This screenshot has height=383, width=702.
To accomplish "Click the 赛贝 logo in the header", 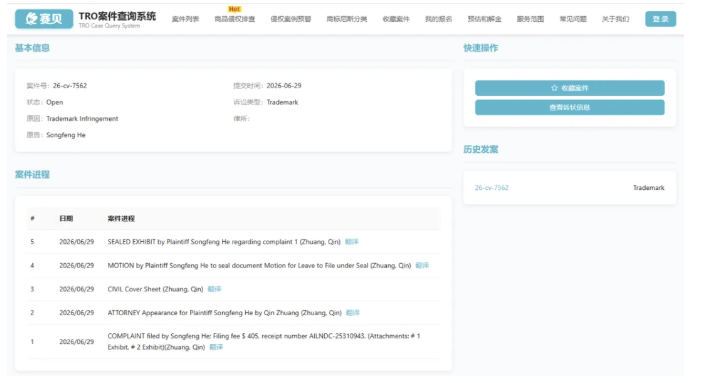I will click(x=44, y=19).
